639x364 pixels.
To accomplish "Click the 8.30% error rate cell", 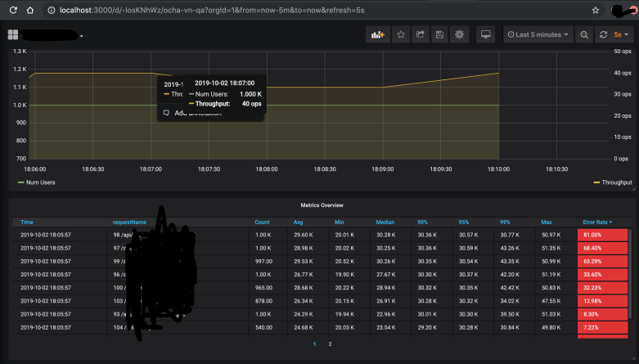I will pyautogui.click(x=602, y=314).
